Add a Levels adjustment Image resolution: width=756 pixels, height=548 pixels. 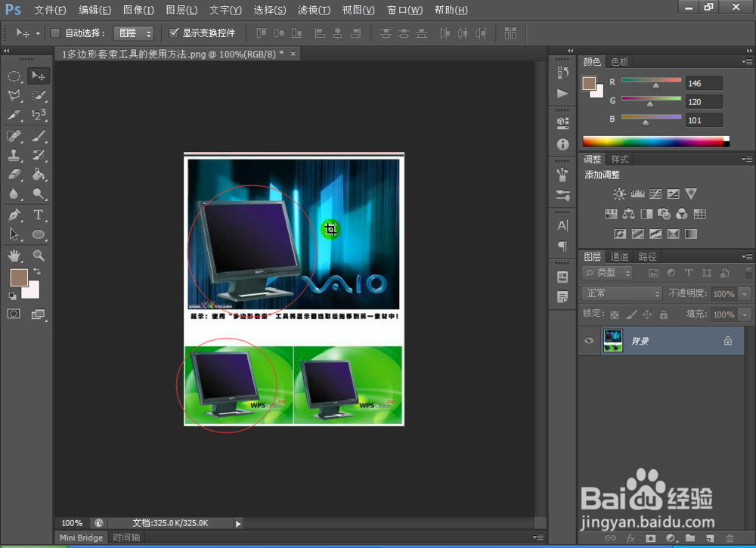coord(637,194)
